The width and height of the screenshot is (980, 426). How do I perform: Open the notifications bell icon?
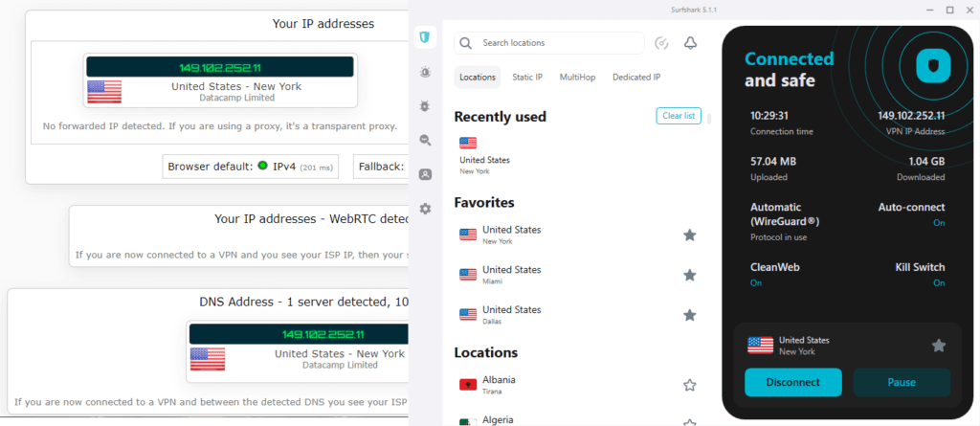(x=690, y=43)
